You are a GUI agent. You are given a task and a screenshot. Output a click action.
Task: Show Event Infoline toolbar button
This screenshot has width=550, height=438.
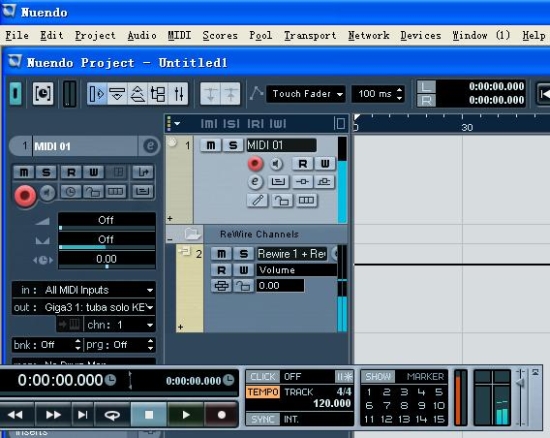(117, 94)
